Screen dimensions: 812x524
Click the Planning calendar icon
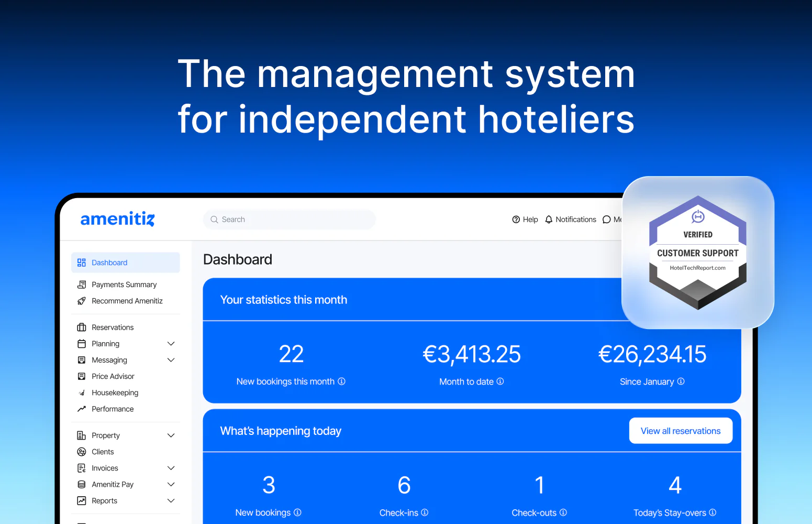82,344
